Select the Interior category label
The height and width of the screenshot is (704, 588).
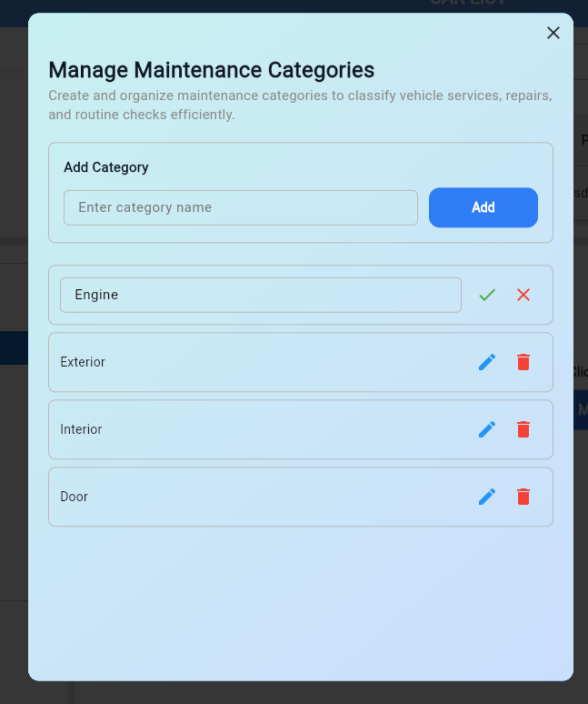pyautogui.click(x=81, y=429)
